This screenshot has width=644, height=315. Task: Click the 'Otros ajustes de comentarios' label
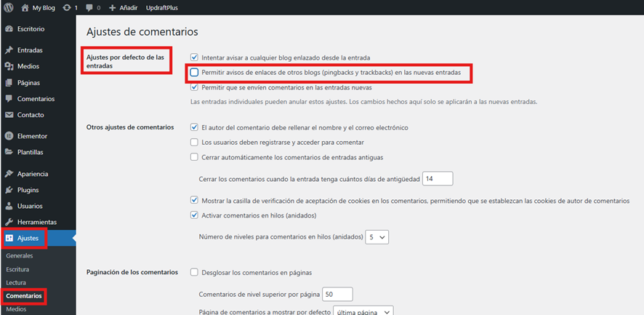(130, 127)
